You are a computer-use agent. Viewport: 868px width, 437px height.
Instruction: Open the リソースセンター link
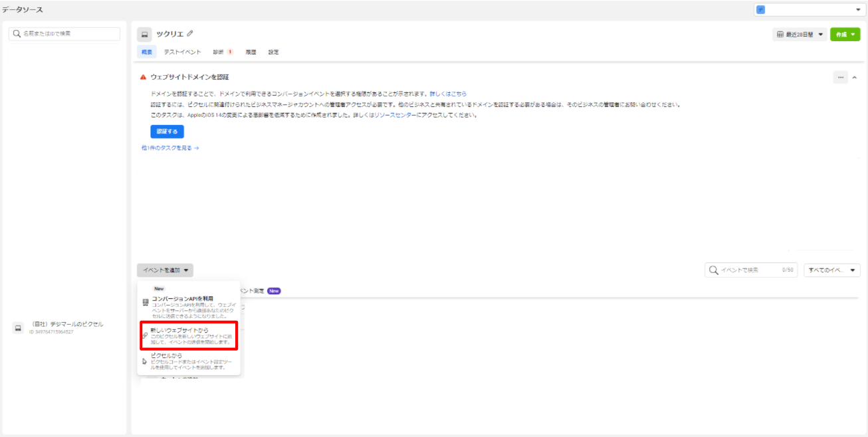click(395, 116)
